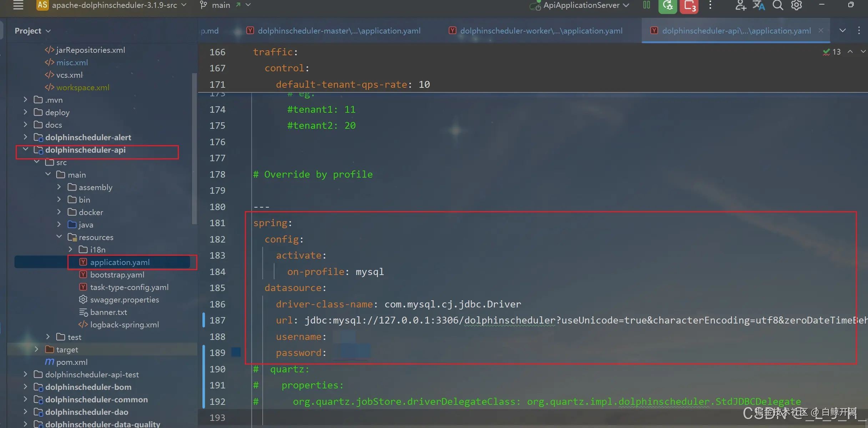Click the green rerun debug button
This screenshot has width=868, height=428.
(667, 6)
